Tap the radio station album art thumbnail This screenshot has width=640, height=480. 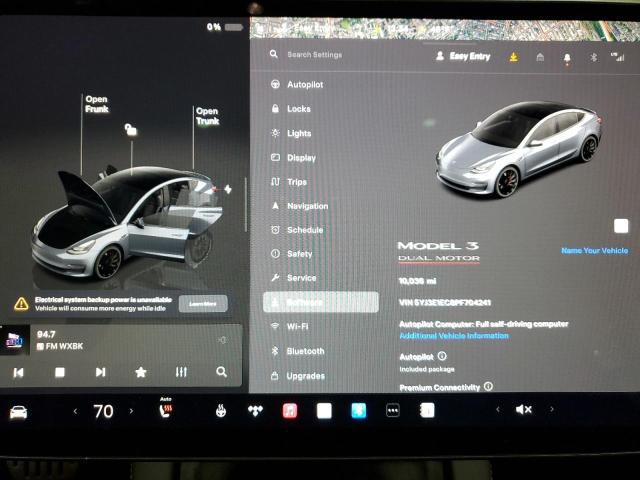(15, 340)
